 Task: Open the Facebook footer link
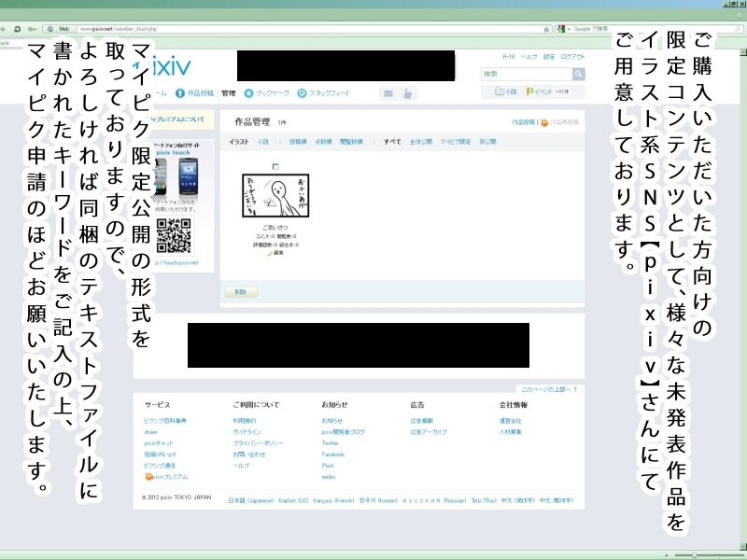[333, 455]
